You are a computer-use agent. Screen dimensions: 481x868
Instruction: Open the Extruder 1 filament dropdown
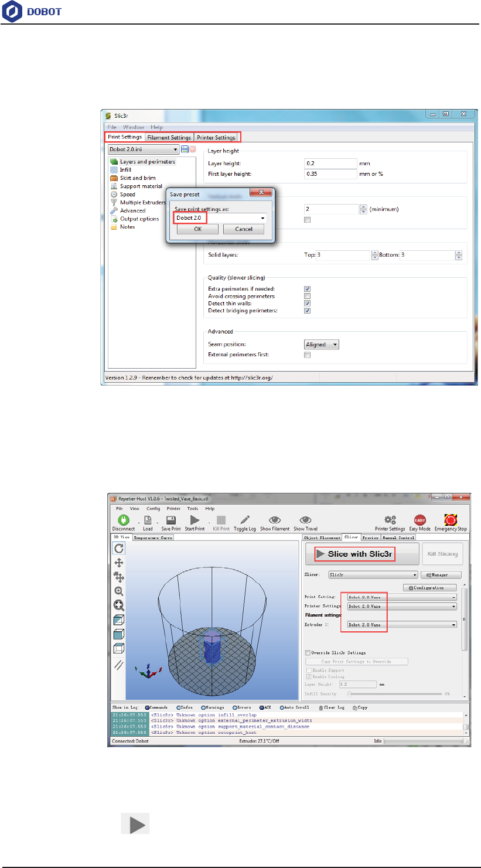click(x=402, y=625)
